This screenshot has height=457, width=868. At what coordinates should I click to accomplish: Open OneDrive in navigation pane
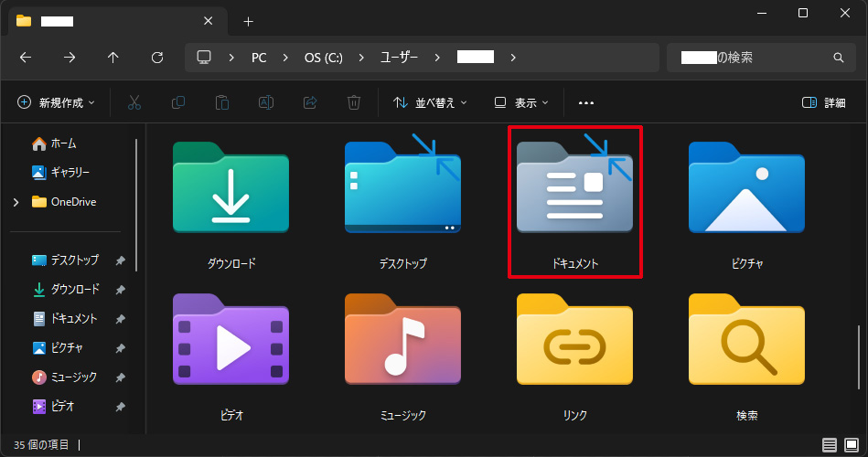pos(64,202)
